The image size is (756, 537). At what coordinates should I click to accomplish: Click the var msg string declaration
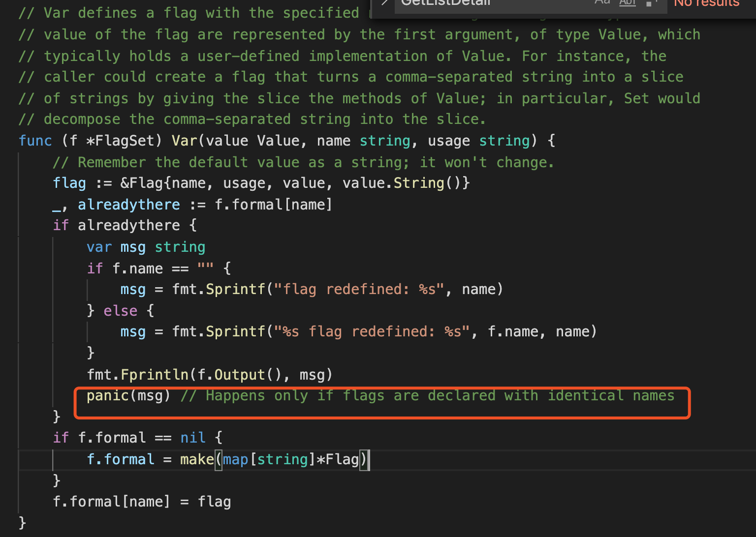point(145,246)
